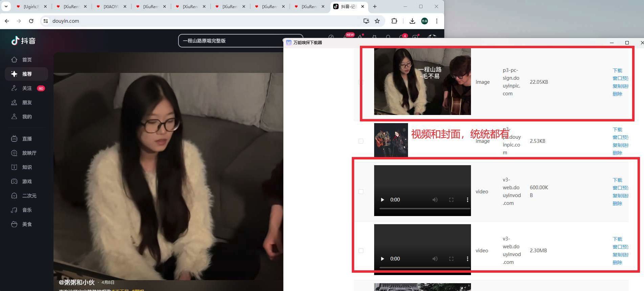Switch to the [XIAOYU tab
644x291 pixels.
tap(111, 6)
